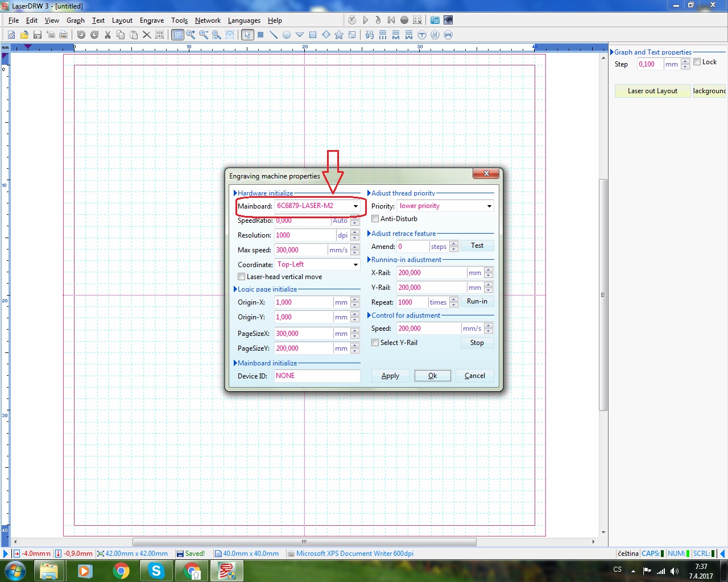The width and height of the screenshot is (728, 582).
Task: Click the Undo arrow icon
Action: click(81, 35)
